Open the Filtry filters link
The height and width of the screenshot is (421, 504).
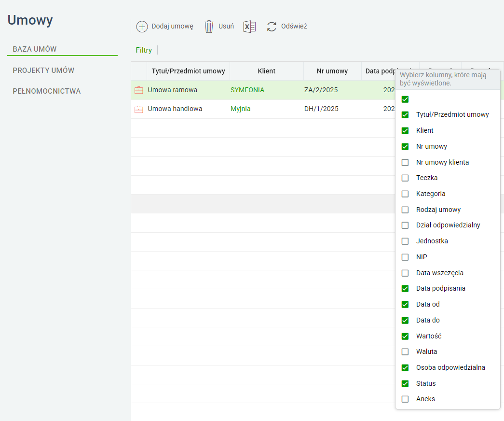[x=144, y=50]
